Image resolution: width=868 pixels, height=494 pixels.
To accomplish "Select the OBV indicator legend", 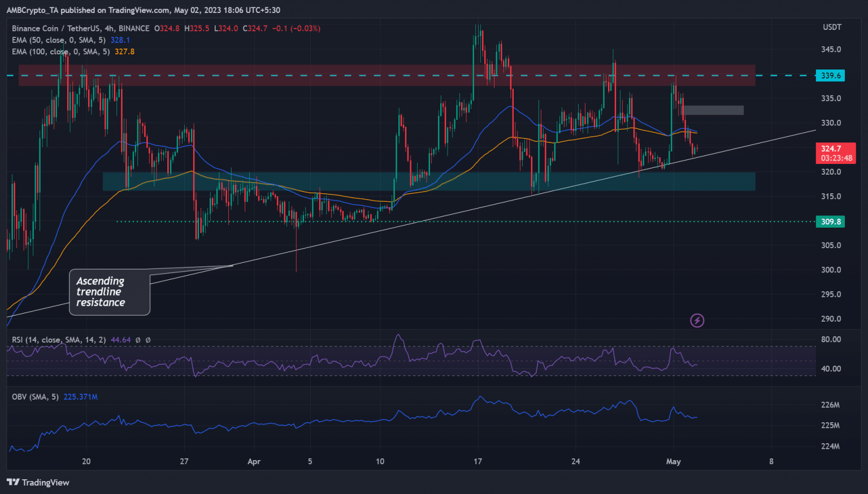I will click(x=35, y=397).
